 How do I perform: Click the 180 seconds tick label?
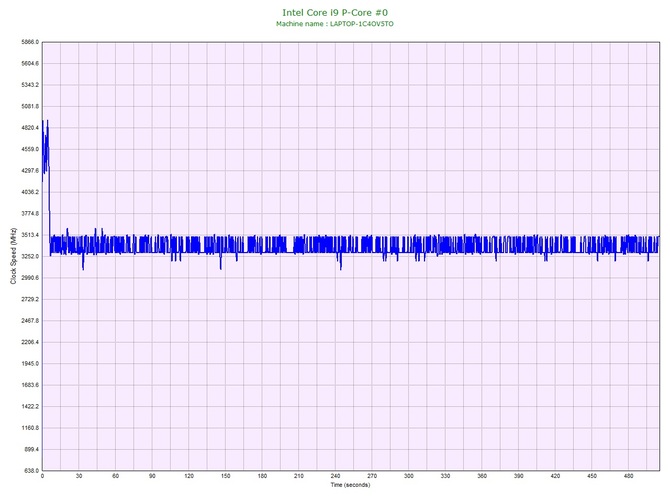coord(262,476)
